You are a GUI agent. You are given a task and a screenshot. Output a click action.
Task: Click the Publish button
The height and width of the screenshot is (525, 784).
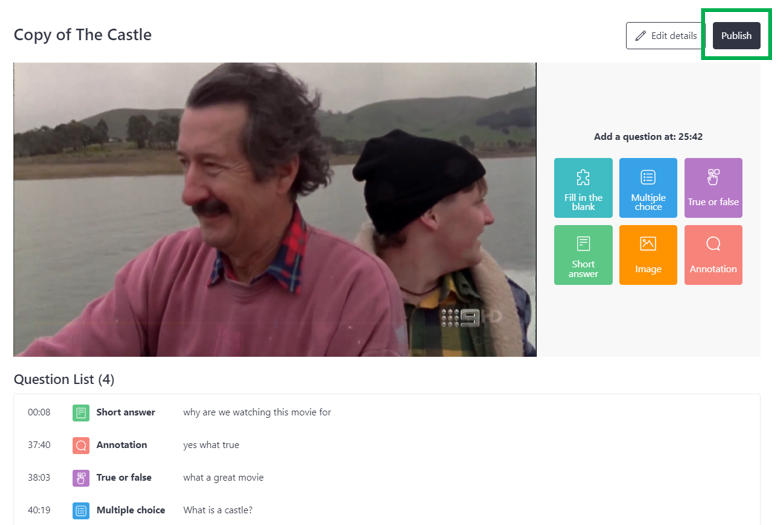[736, 36]
